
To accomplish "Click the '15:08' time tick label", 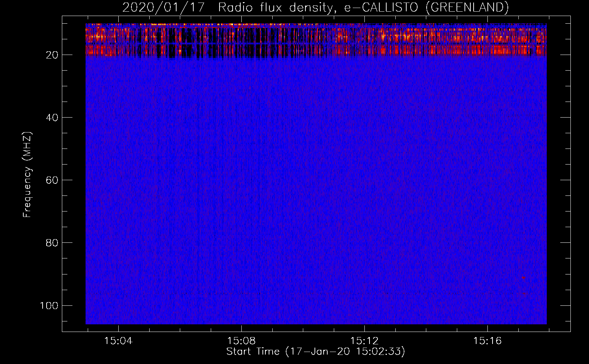I will 241,341.
